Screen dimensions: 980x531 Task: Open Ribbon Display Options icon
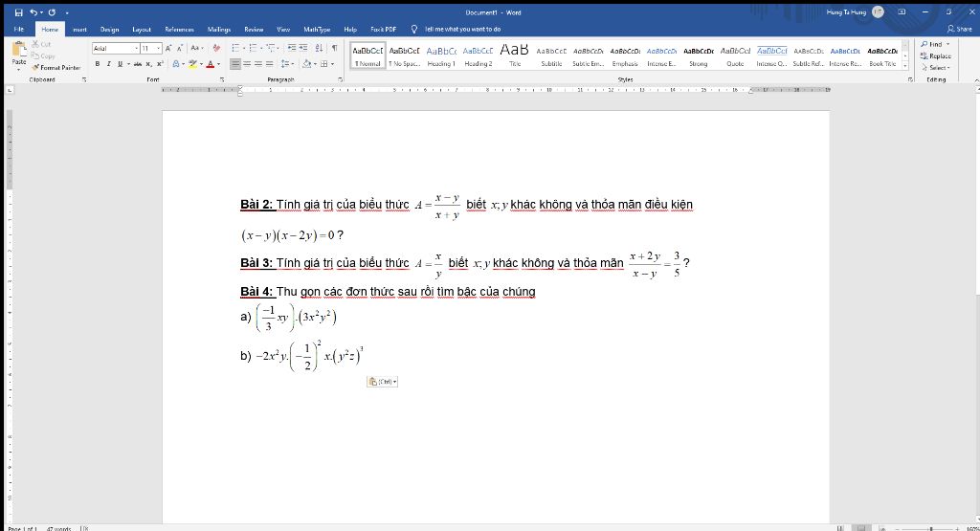tap(902, 11)
